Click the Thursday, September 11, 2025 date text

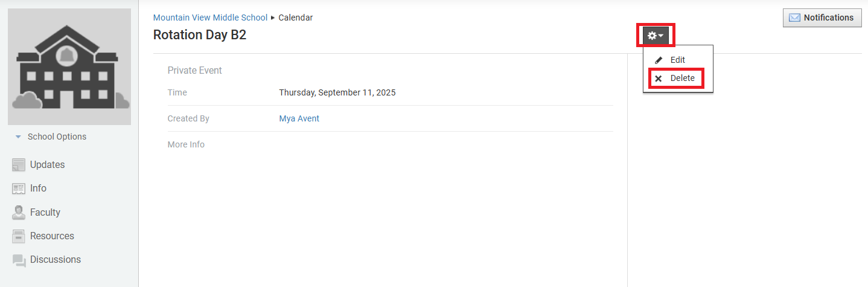(337, 92)
